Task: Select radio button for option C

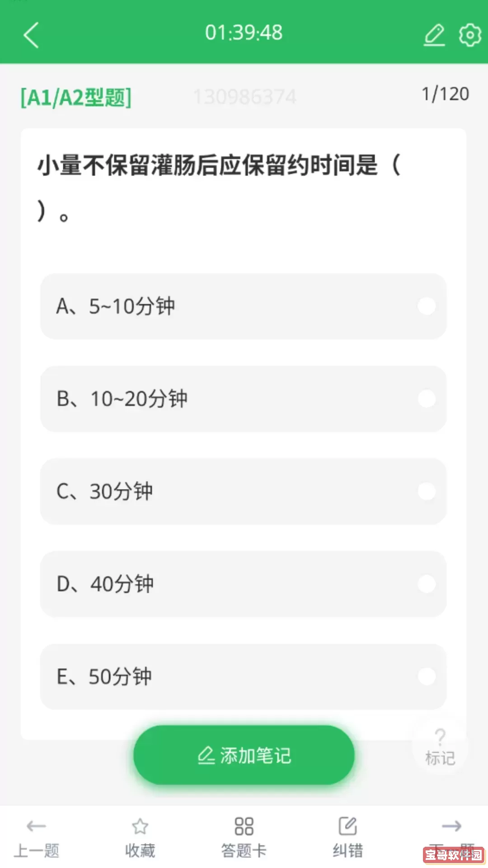Action: [427, 491]
